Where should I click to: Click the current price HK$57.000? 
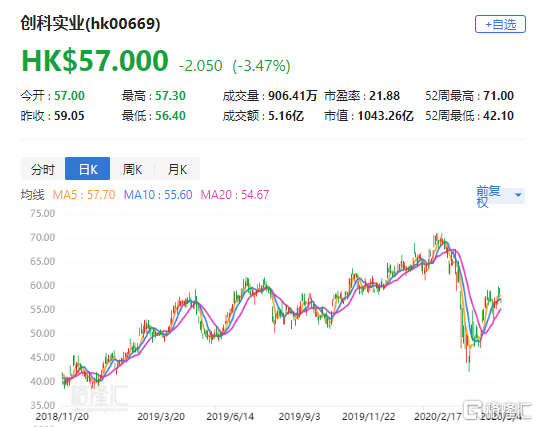pyautogui.click(x=95, y=61)
